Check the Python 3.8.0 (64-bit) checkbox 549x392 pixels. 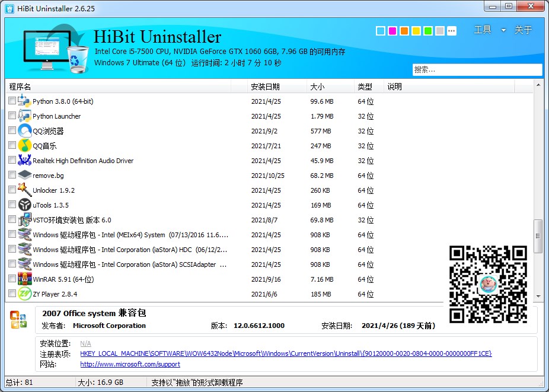pos(12,101)
